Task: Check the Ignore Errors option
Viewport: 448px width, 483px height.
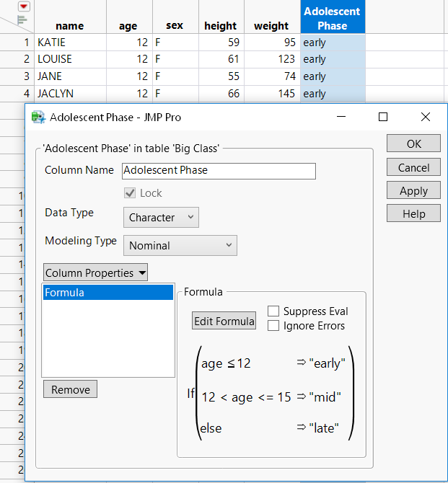Action: tap(273, 326)
